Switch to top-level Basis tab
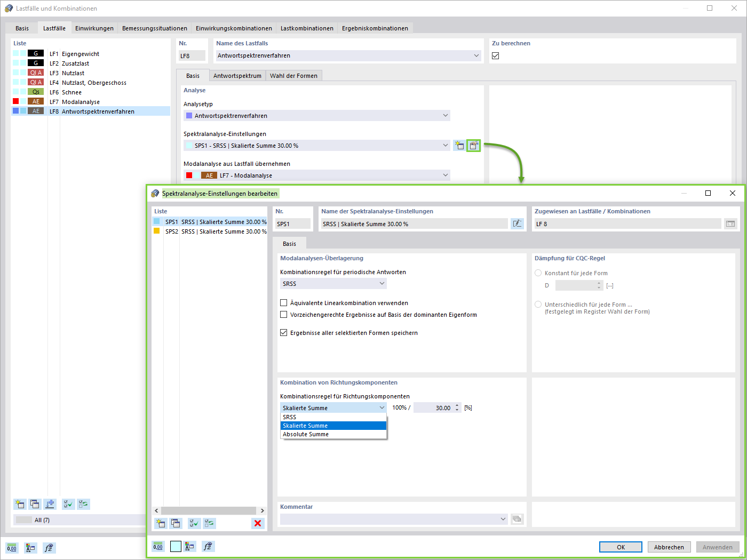Screen dimensions: 747x560 pos(22,28)
